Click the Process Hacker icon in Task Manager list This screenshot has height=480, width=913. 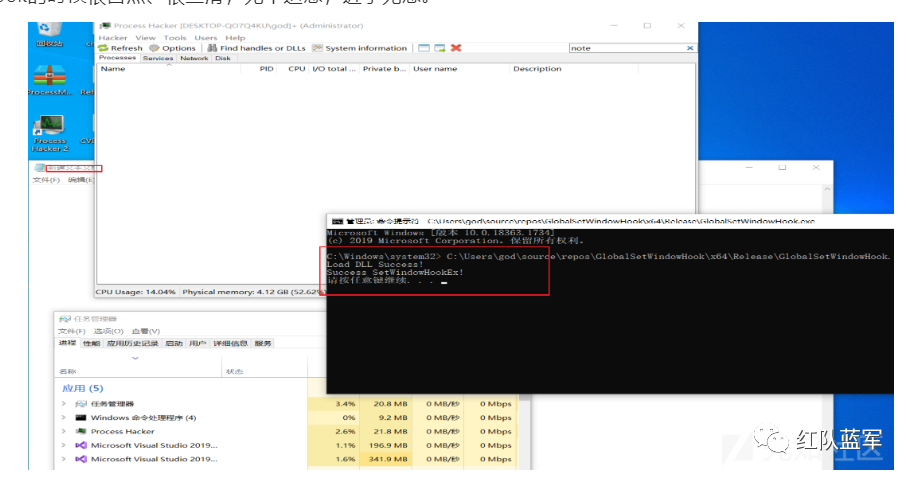pyautogui.click(x=81, y=432)
